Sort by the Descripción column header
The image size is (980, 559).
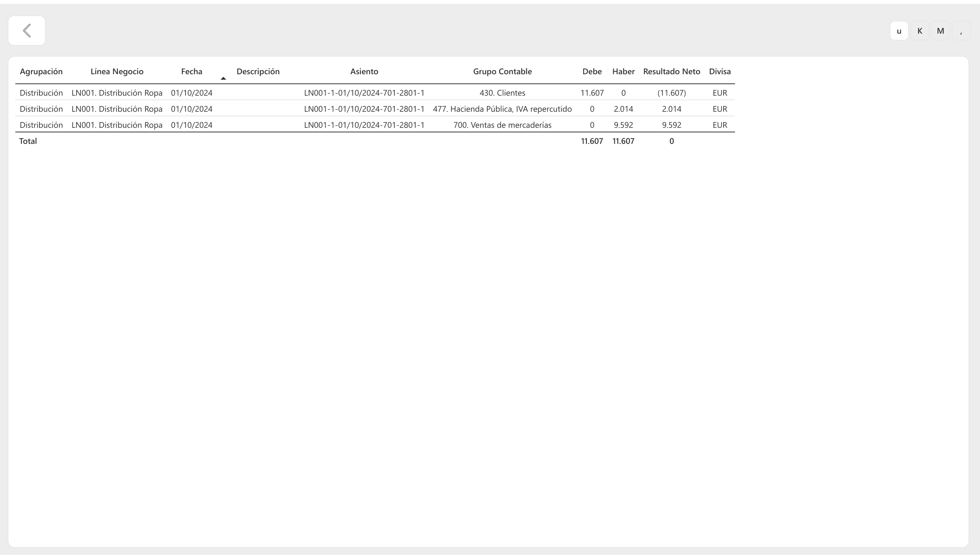(258, 72)
